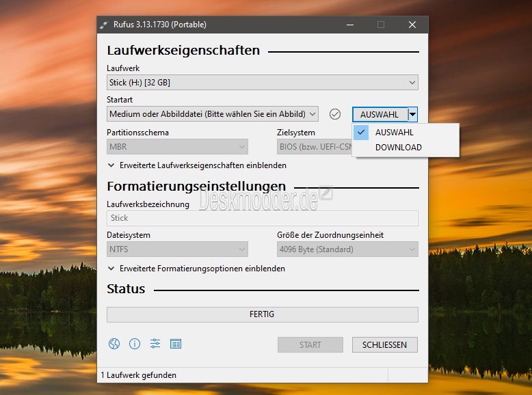
Task: Choose DOWNLOAD in the popup menu
Action: 405,148
